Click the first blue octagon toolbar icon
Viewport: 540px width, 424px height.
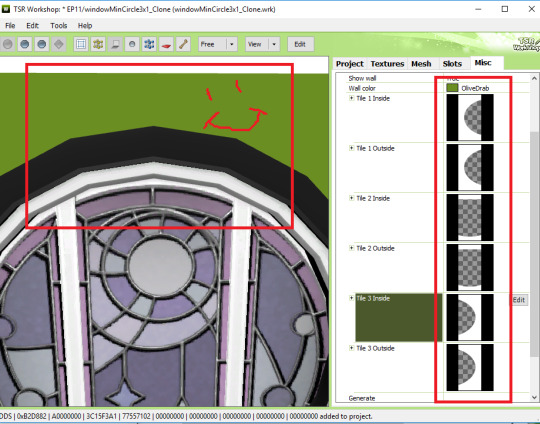(x=24, y=44)
